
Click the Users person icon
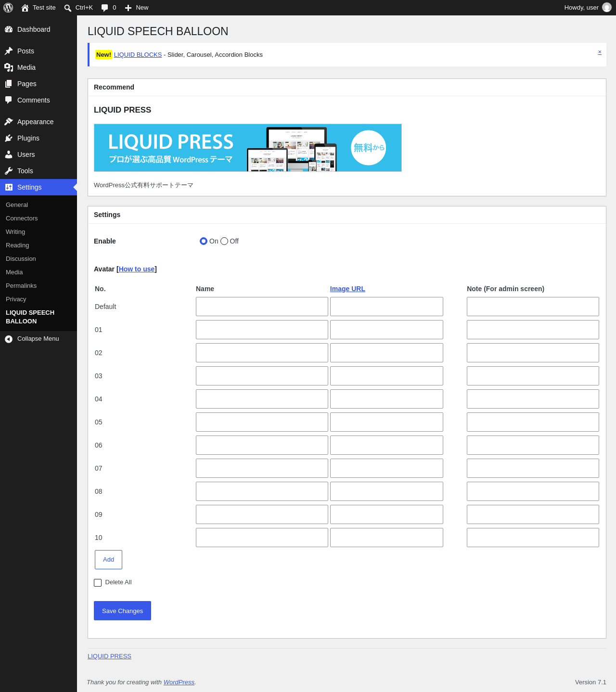click(x=9, y=154)
